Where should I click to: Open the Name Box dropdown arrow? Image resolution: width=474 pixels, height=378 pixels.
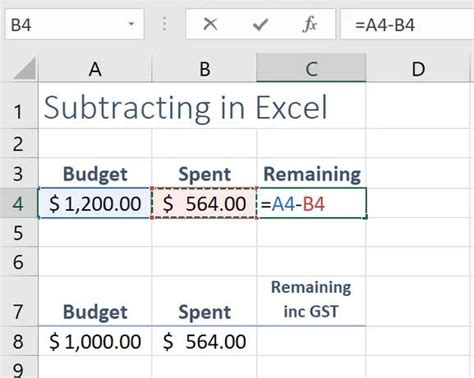pyautogui.click(x=131, y=24)
